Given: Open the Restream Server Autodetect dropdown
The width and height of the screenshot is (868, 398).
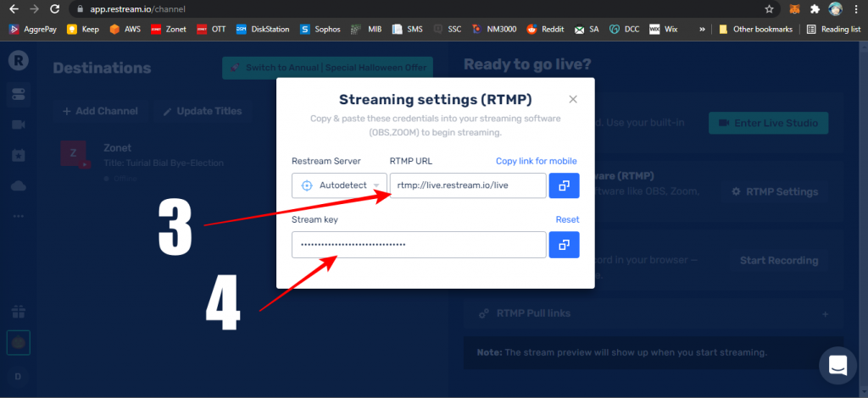Looking at the screenshot, I should click(339, 185).
